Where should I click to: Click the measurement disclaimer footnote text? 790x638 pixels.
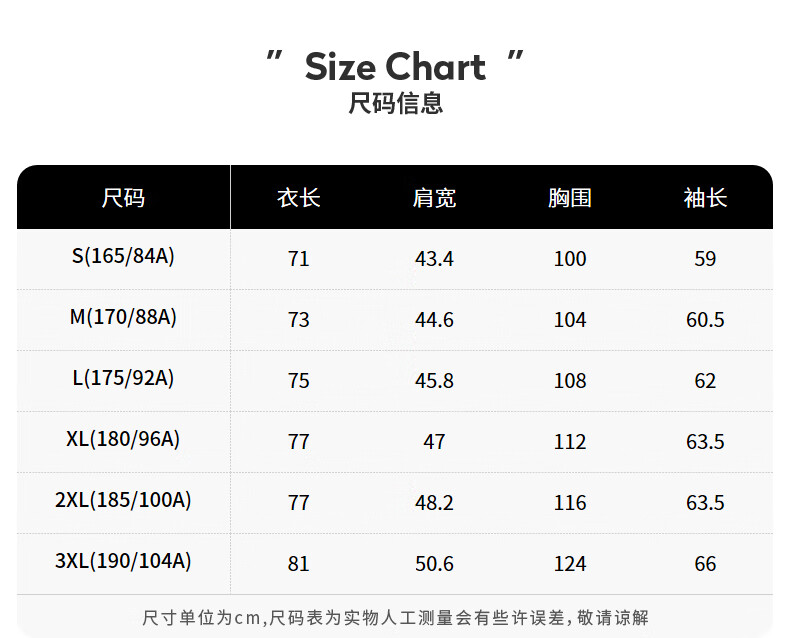click(x=395, y=618)
